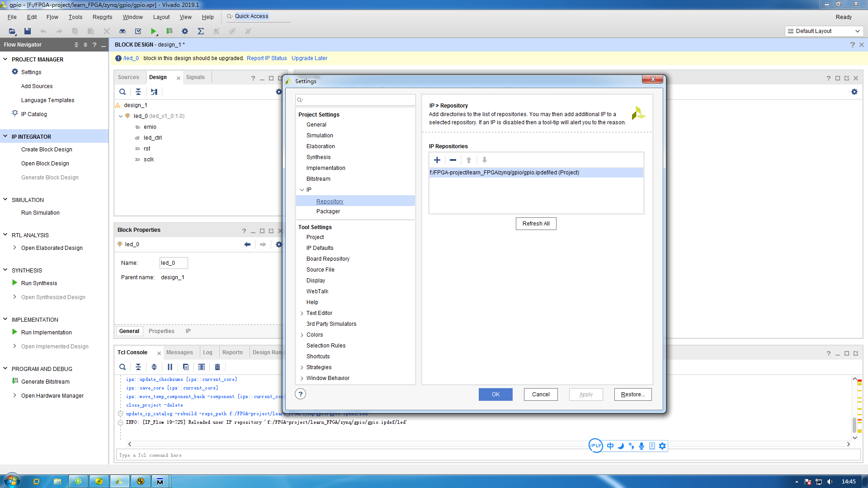Click the remove repository minus icon
The height and width of the screenshot is (488, 868).
tap(453, 160)
